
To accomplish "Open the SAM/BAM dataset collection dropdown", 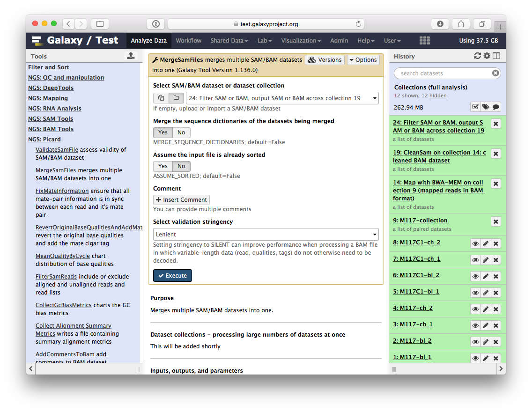I will click(282, 98).
